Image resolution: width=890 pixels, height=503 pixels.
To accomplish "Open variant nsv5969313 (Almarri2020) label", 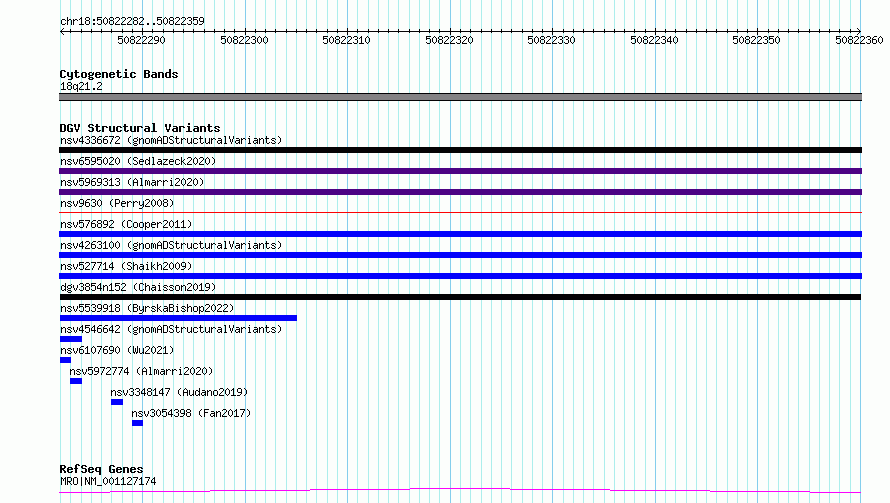I will (132, 182).
